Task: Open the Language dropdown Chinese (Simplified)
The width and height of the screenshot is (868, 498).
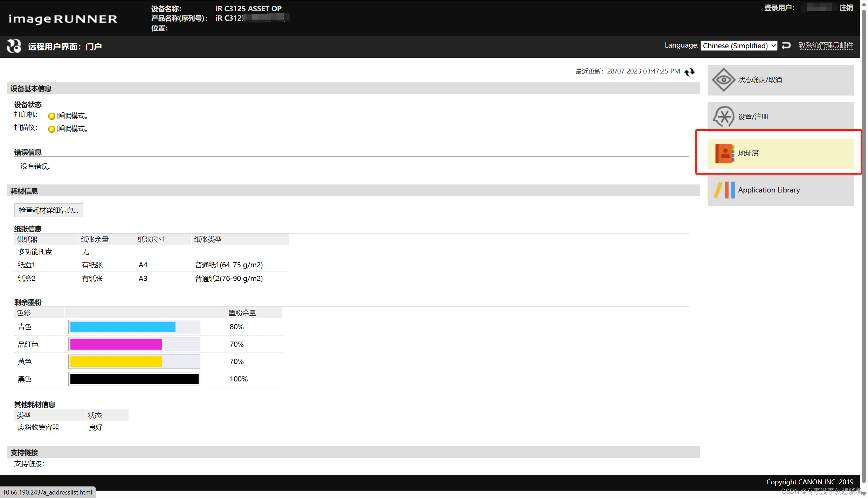Action: [738, 46]
